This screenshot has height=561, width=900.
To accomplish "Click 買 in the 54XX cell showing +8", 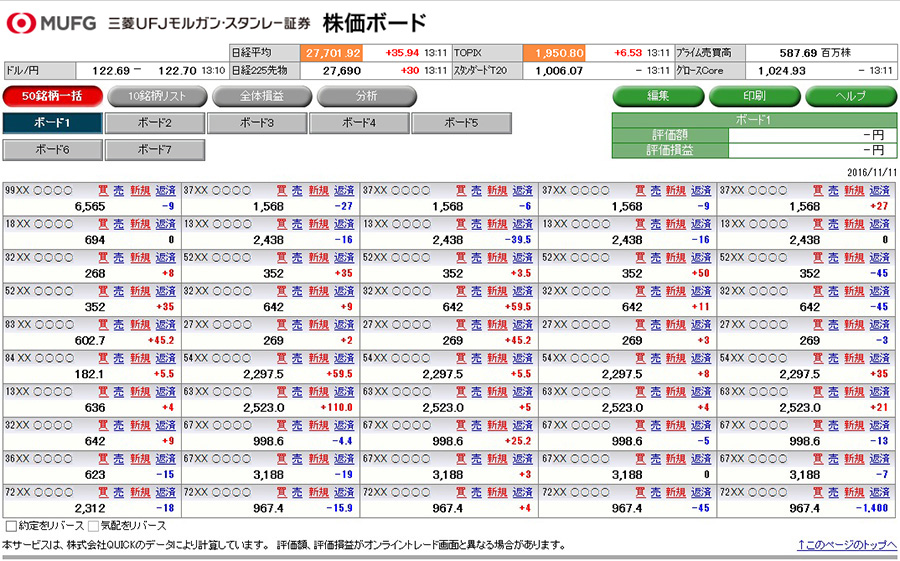I will tap(640, 358).
